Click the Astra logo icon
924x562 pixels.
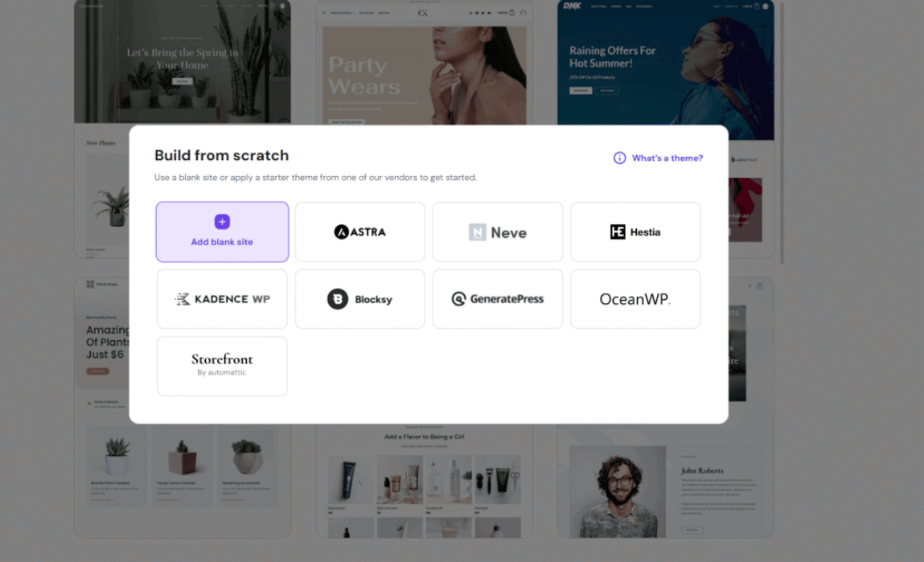(x=341, y=232)
